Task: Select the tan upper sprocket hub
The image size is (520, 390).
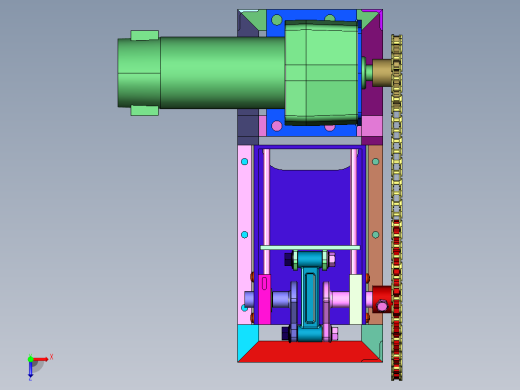Action: [x=382, y=73]
